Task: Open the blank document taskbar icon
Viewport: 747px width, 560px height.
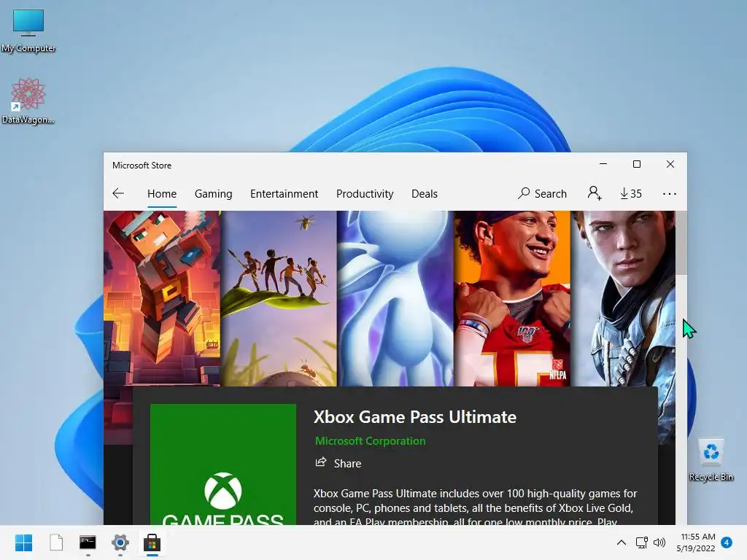Action: point(56,542)
